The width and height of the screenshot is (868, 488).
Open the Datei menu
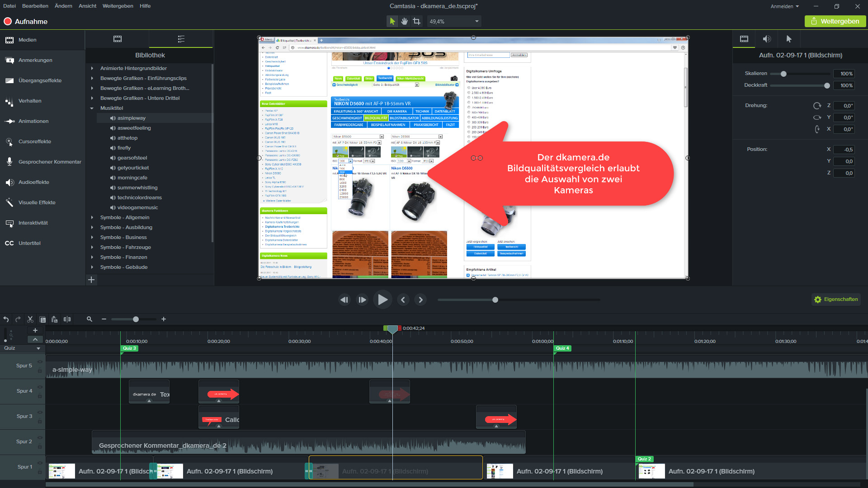[x=9, y=6]
